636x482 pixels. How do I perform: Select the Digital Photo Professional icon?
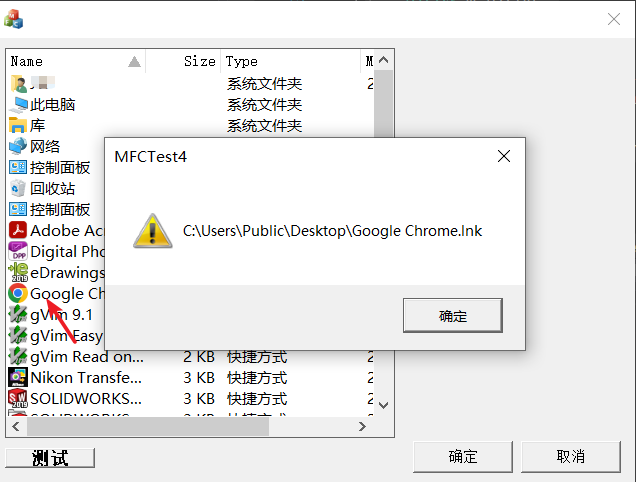pyautogui.click(x=18, y=251)
